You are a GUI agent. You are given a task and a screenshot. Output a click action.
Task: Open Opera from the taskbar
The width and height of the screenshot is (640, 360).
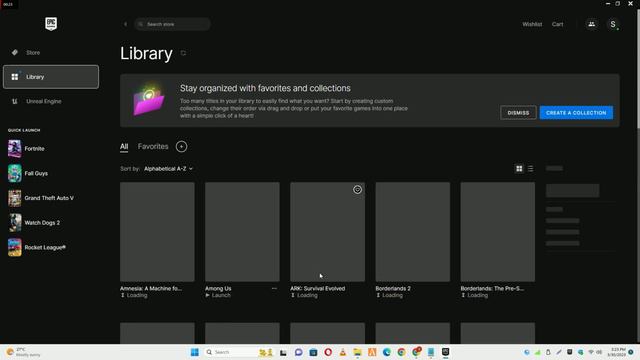tap(328, 352)
